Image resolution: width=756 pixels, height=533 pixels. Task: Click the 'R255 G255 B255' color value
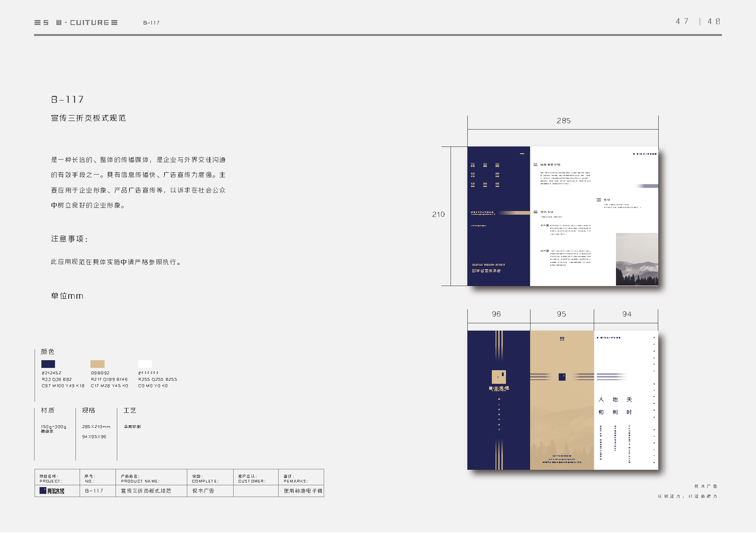coord(158,380)
